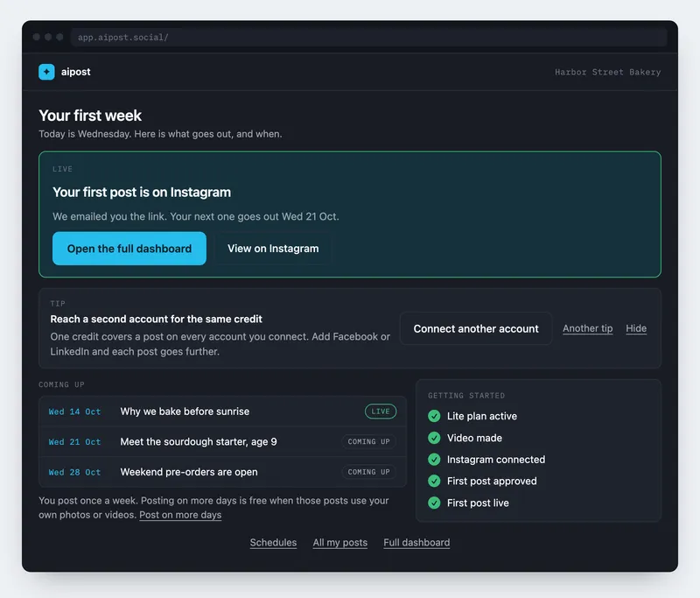The image size is (700, 598).
Task: Open the Harbor Street Bakery account label
Action: coord(607,72)
